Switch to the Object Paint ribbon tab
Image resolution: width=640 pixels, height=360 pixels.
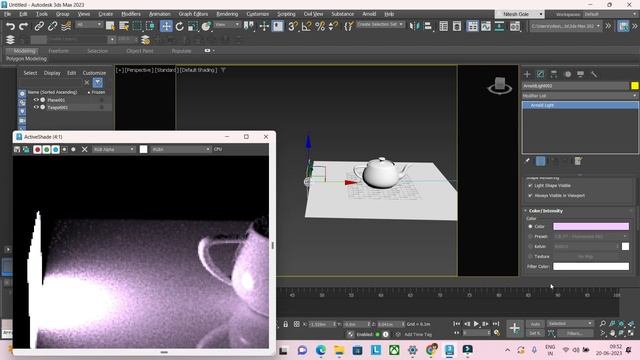[140, 51]
